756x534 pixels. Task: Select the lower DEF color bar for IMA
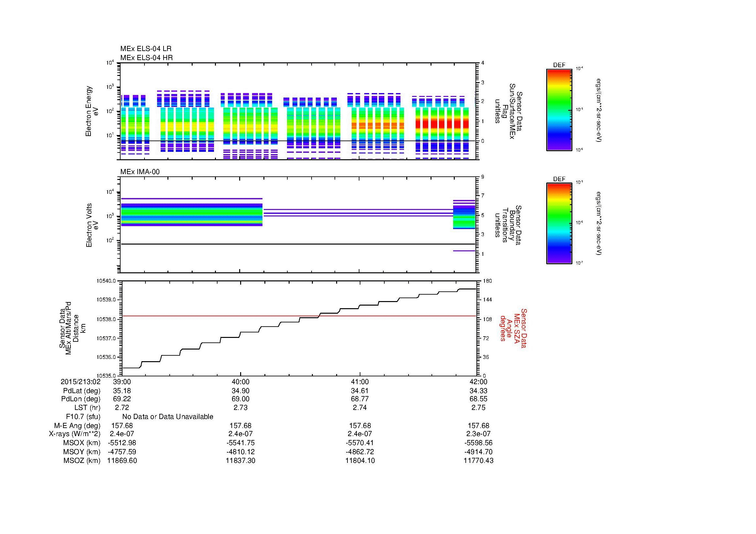559,224
